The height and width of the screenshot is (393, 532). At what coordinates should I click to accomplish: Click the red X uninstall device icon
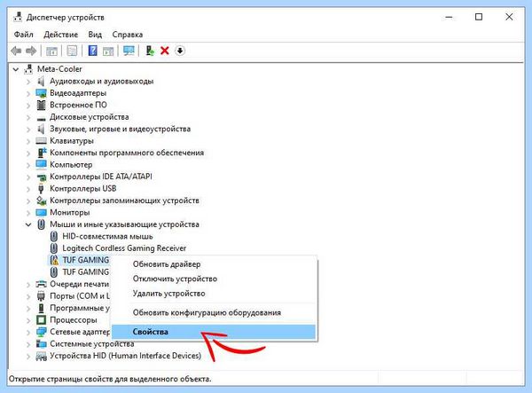(x=165, y=51)
